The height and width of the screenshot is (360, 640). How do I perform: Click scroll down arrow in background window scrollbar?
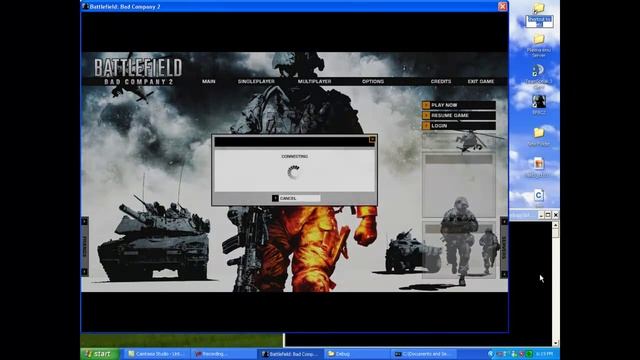[555, 343]
